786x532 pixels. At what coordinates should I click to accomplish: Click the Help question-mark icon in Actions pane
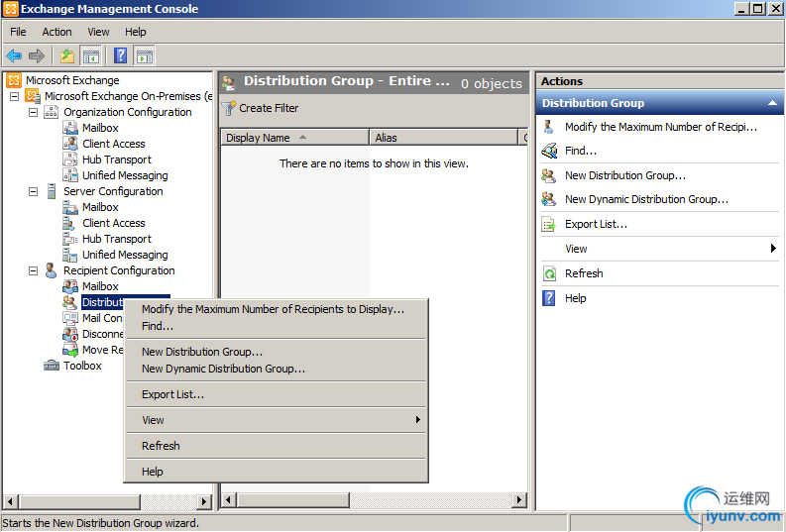tap(549, 298)
